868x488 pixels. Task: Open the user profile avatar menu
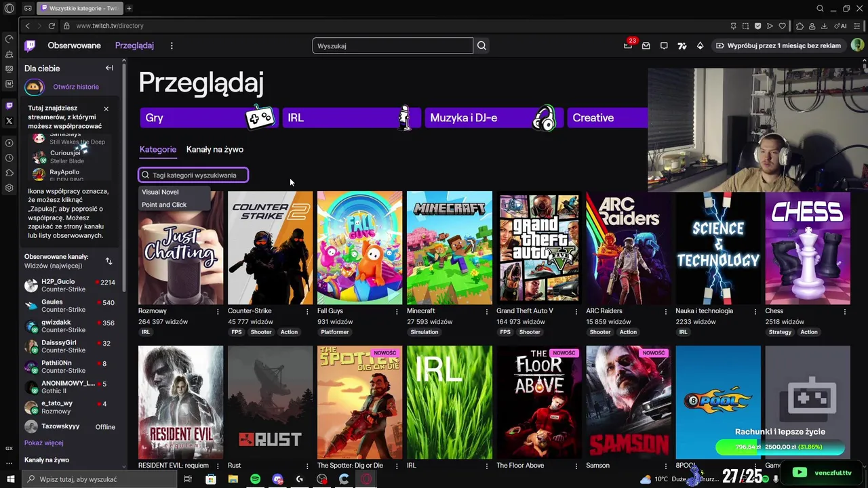pyautogui.click(x=857, y=45)
